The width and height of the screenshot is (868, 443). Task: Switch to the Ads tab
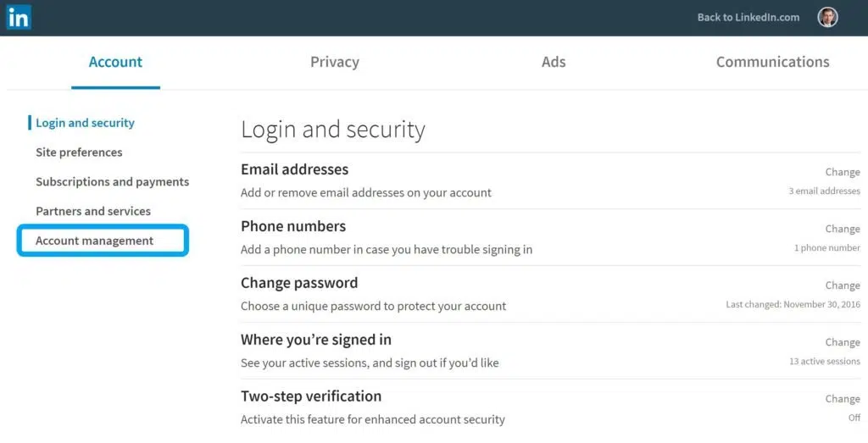click(554, 62)
